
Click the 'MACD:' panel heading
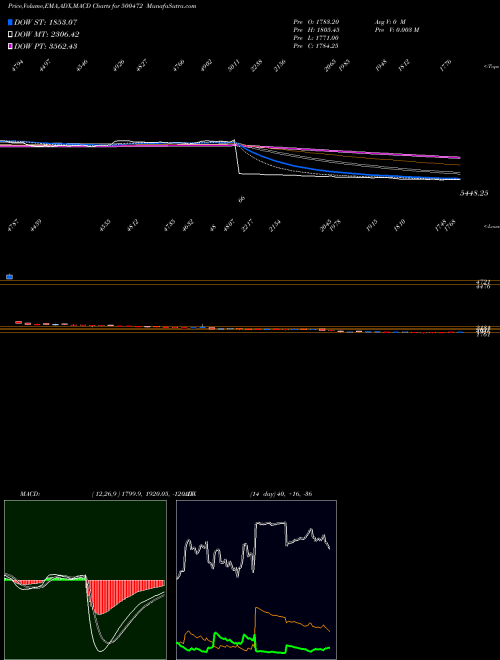pos(30,494)
